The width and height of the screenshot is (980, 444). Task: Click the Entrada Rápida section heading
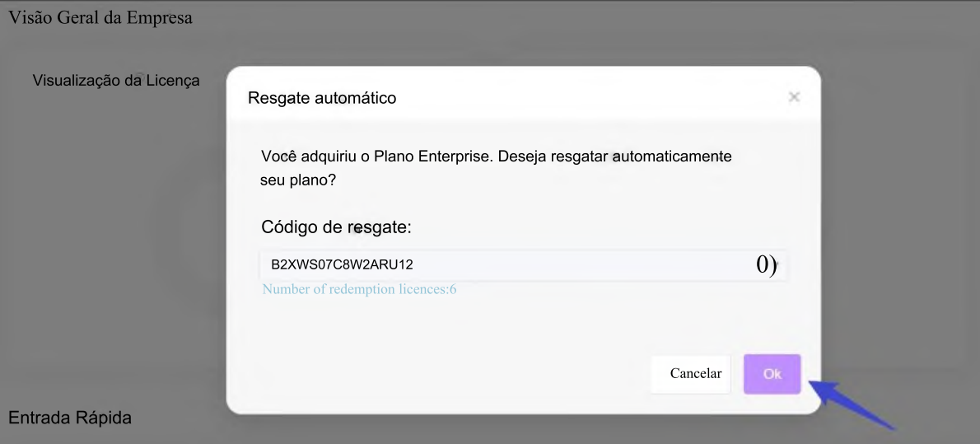click(x=69, y=418)
